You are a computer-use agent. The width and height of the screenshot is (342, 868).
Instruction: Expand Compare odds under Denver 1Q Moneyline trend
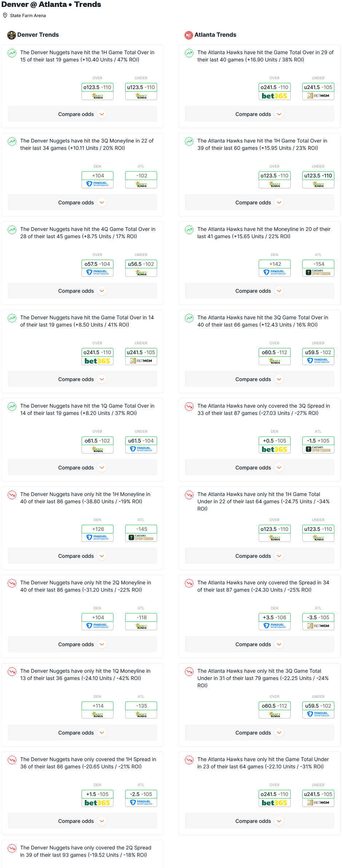point(82,733)
